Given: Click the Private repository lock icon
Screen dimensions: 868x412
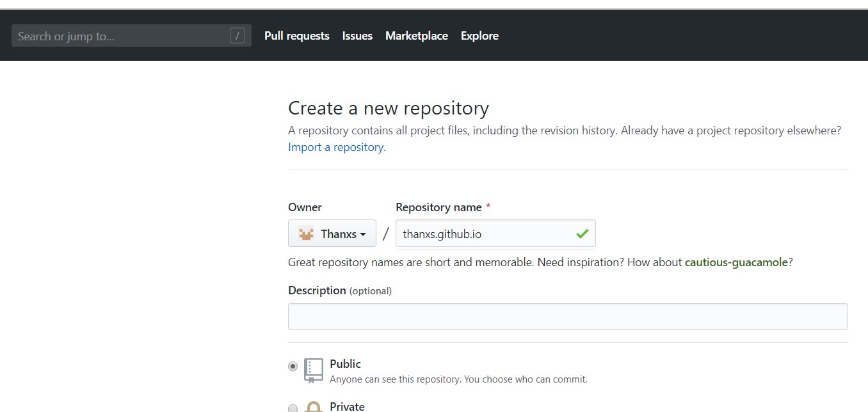Looking at the screenshot, I should (314, 408).
